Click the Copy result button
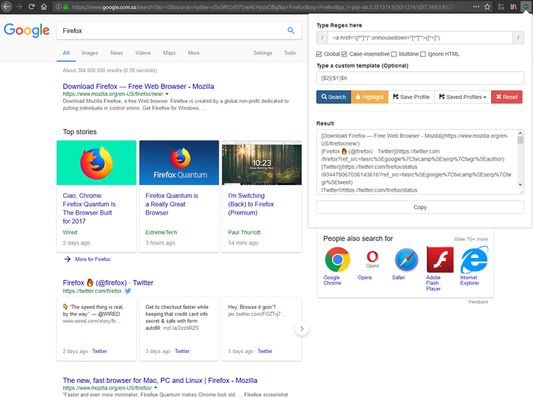The width and height of the screenshot is (533, 398). click(x=420, y=207)
